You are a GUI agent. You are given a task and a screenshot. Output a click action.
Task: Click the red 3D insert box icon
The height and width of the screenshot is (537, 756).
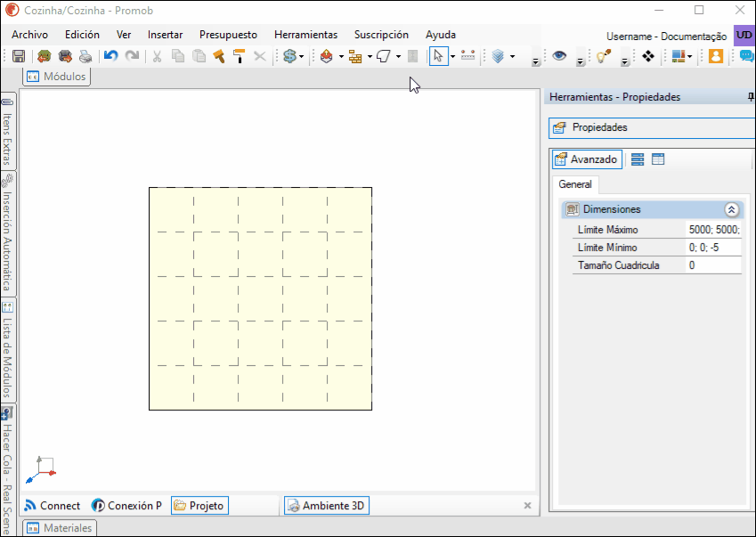327,56
